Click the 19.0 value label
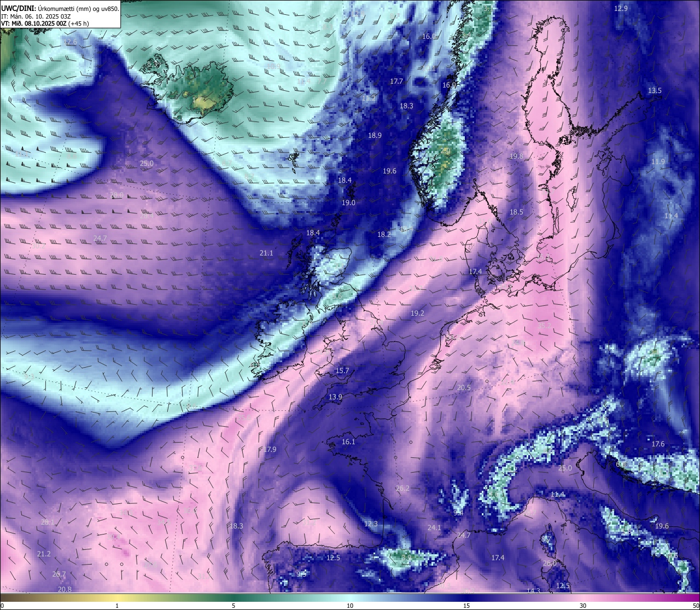Image resolution: width=700 pixels, height=610 pixels. 348,202
